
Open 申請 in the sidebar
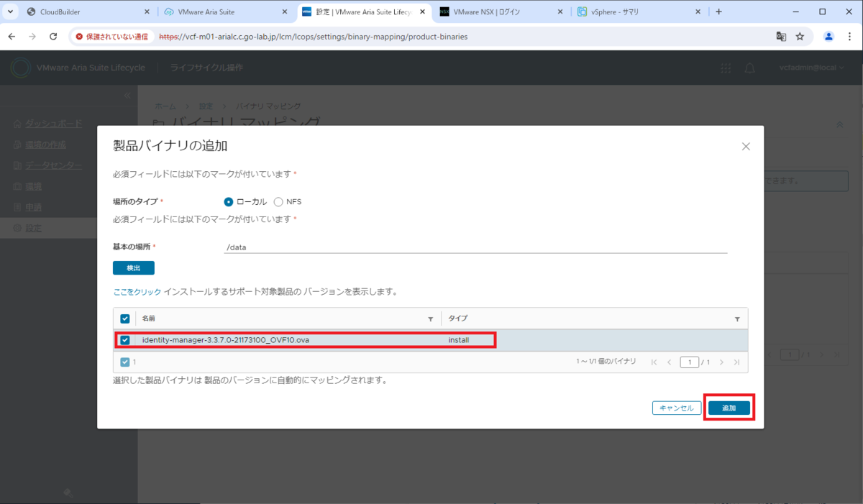click(32, 207)
